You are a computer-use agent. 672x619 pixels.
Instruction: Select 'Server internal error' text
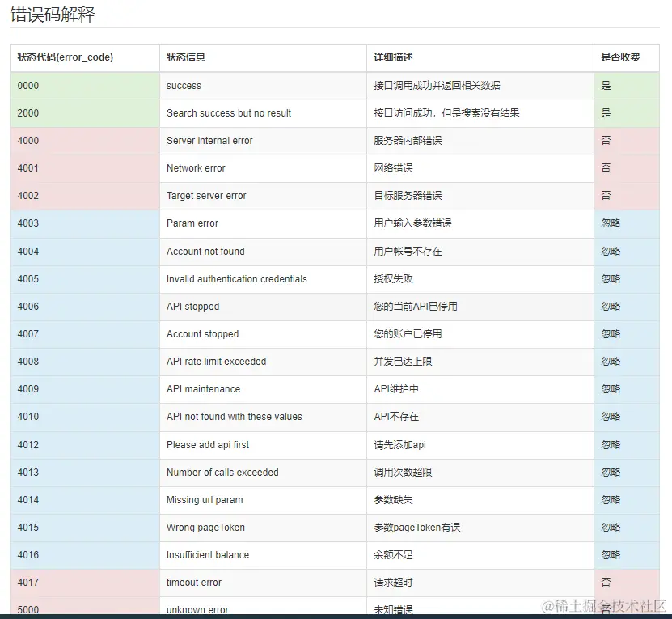209,141
